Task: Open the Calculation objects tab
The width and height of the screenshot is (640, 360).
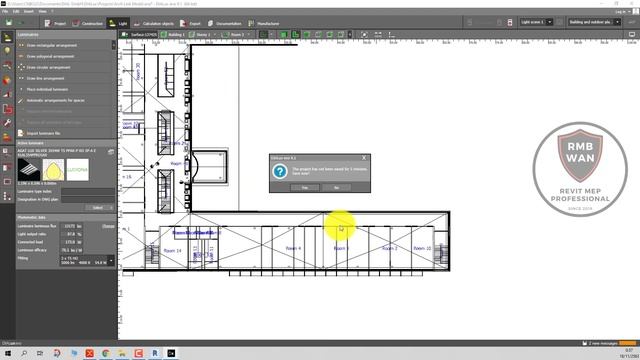Action: point(153,23)
